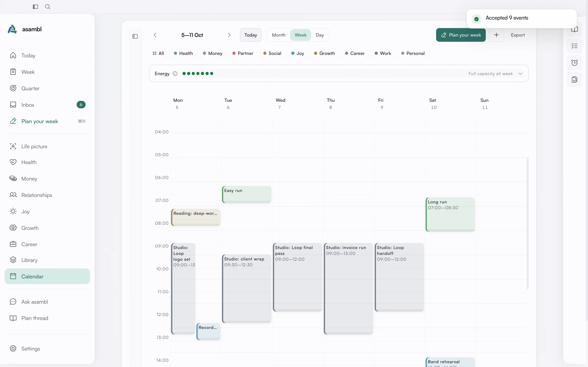
Task: Switch to Day view
Action: (x=320, y=35)
